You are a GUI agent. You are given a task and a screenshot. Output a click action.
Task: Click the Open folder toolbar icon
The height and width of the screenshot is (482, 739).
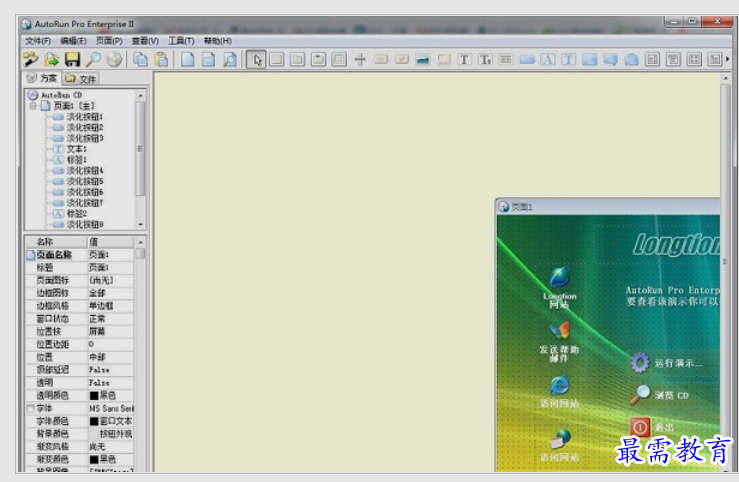pos(51,60)
